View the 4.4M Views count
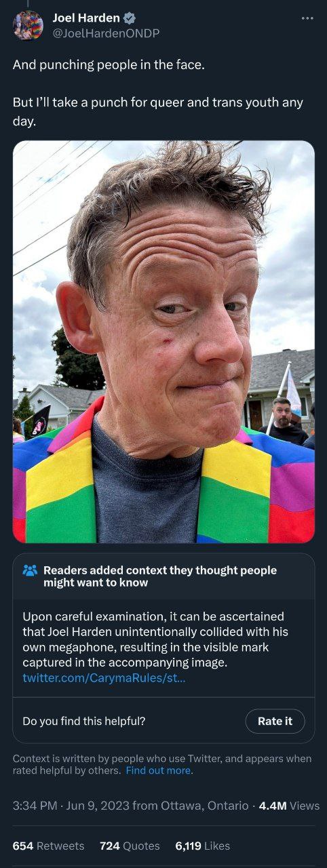327x868 pixels. click(289, 806)
